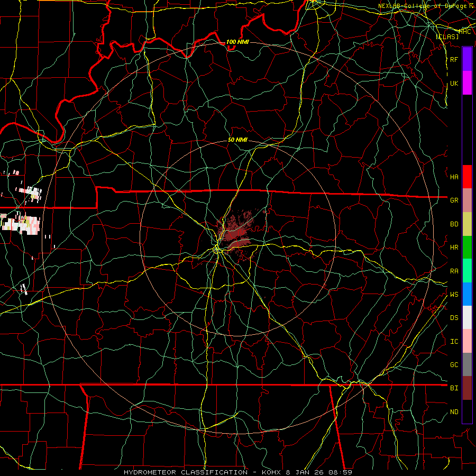Select the dusty pink GR legend swatch
The width and height of the screenshot is (476, 476).
click(x=467, y=200)
